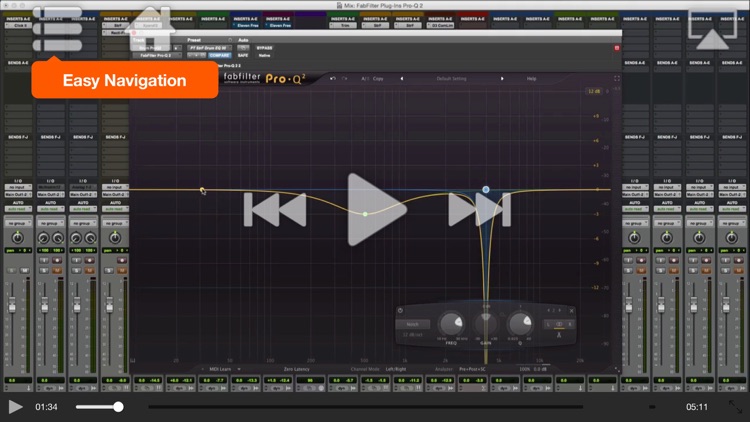The image size is (750, 422).
Task: Mute the third mixer channel
Action: coord(89,270)
